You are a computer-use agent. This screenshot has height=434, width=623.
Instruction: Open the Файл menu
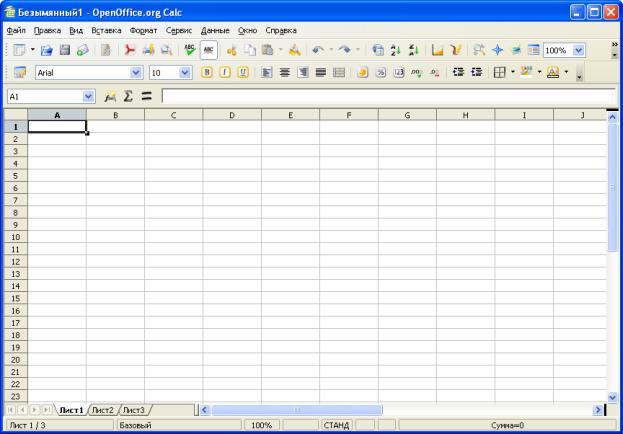[16, 31]
